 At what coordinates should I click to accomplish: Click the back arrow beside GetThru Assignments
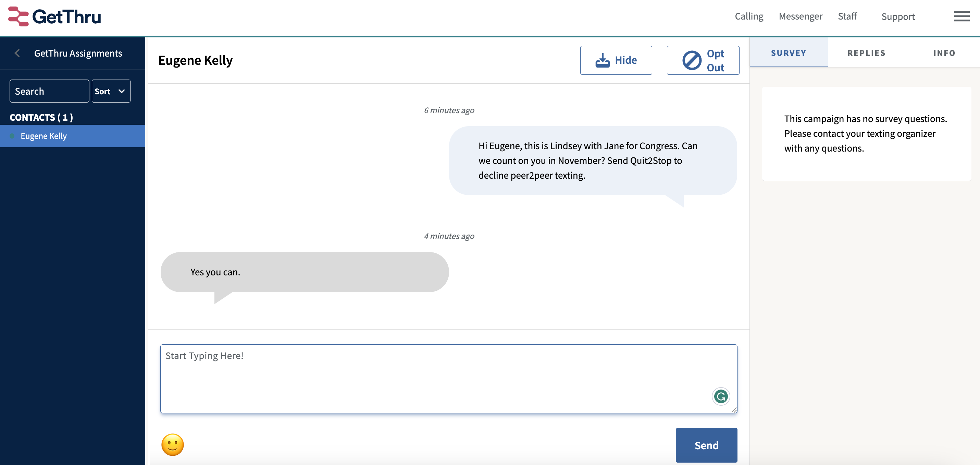pyautogui.click(x=17, y=53)
